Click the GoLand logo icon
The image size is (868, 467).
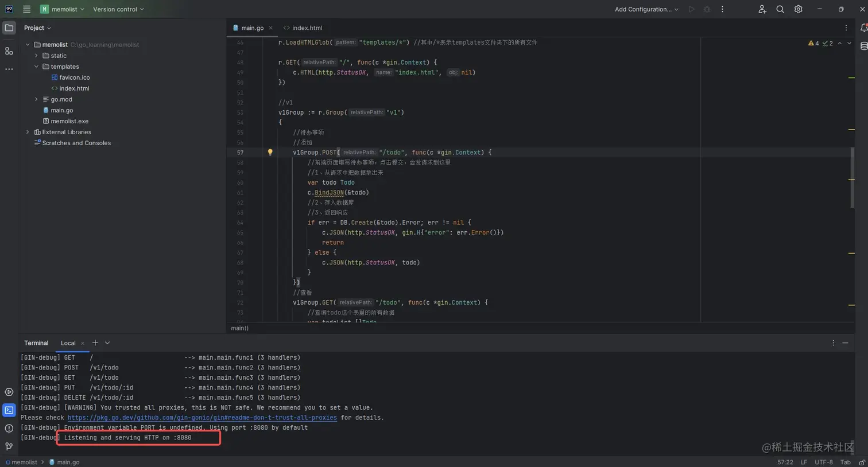point(9,9)
